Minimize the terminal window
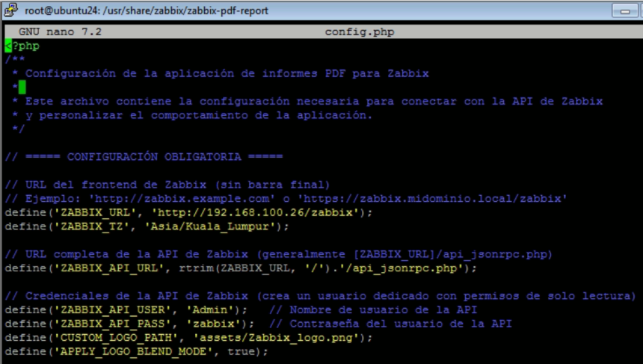This screenshot has width=643, height=364. [625, 10]
